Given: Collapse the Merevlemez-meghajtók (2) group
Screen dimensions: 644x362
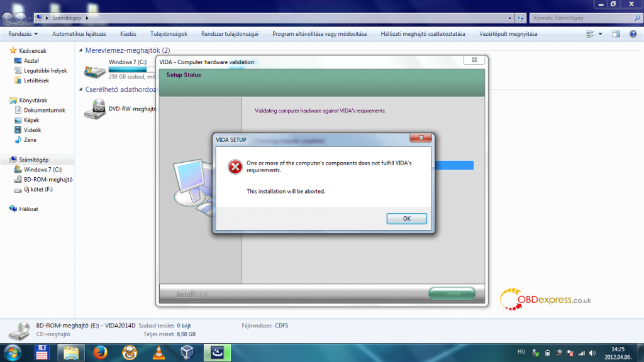Looking at the screenshot, I should (81, 50).
